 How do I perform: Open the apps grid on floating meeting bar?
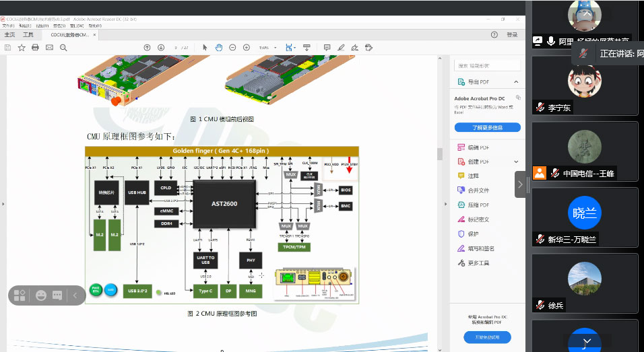pos(20,295)
